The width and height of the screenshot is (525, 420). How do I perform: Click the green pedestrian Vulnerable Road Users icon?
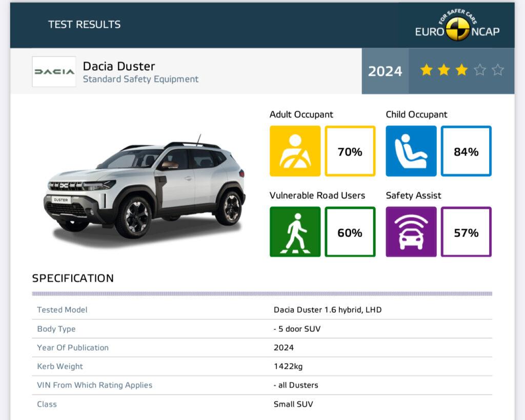coord(295,232)
